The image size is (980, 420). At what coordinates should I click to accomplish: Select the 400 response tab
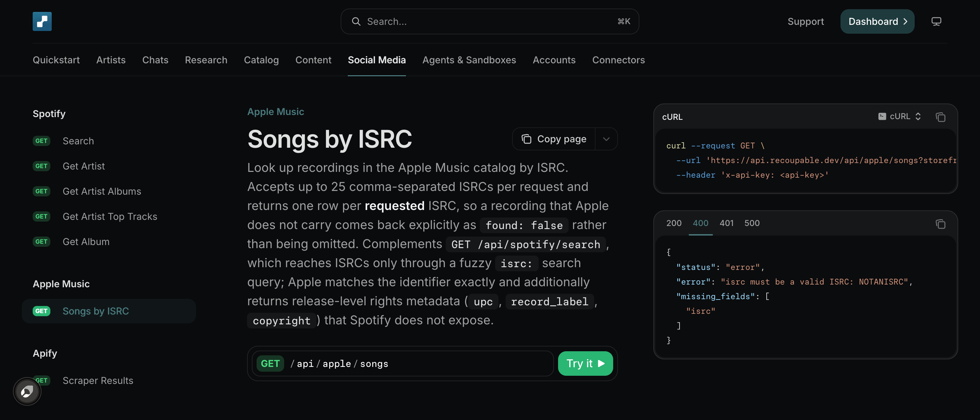(700, 223)
